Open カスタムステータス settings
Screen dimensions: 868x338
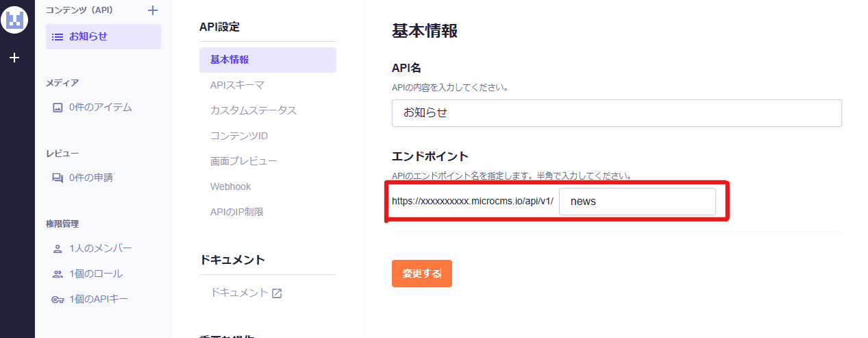point(253,110)
